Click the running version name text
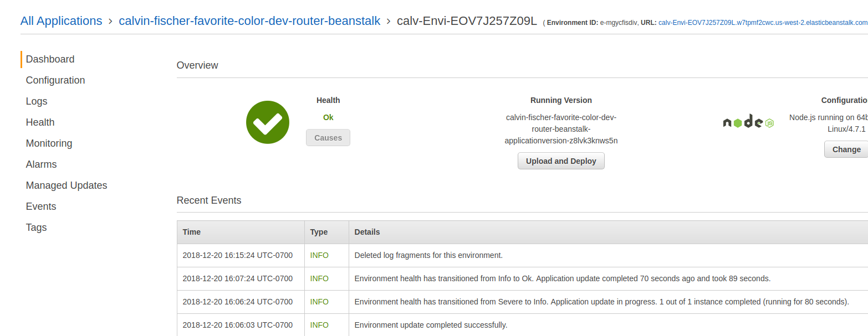 tap(561, 129)
